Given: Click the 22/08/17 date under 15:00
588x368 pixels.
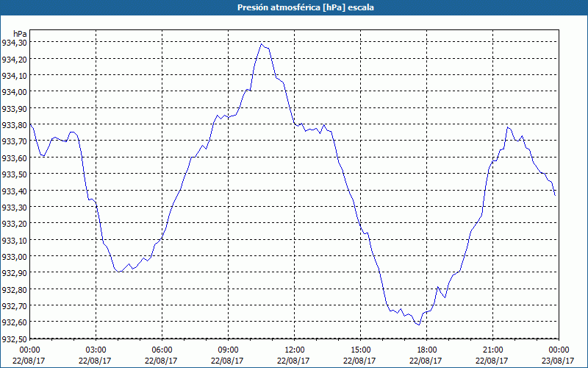Looking at the screenshot, I should (x=359, y=361).
